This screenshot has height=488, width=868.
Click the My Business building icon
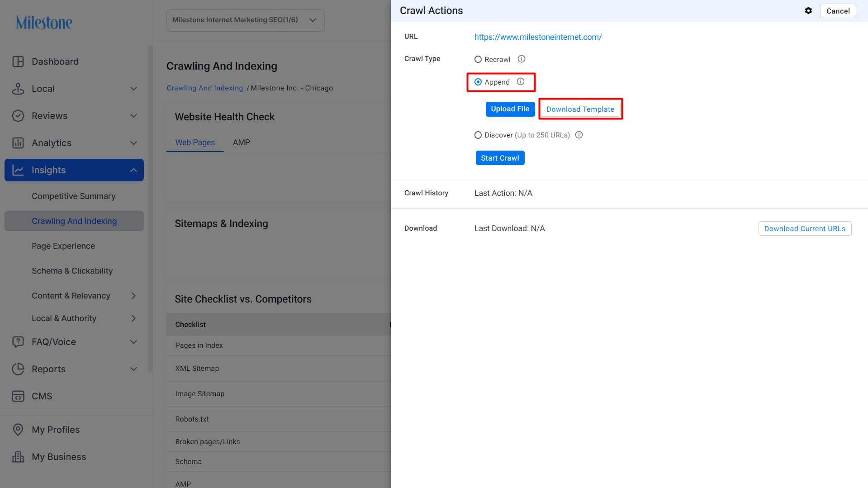[18, 457]
